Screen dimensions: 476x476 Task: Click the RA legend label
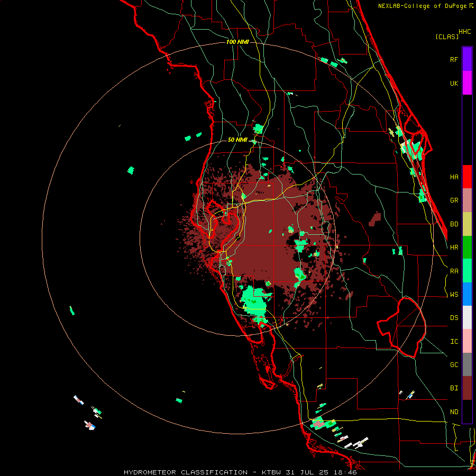click(454, 271)
